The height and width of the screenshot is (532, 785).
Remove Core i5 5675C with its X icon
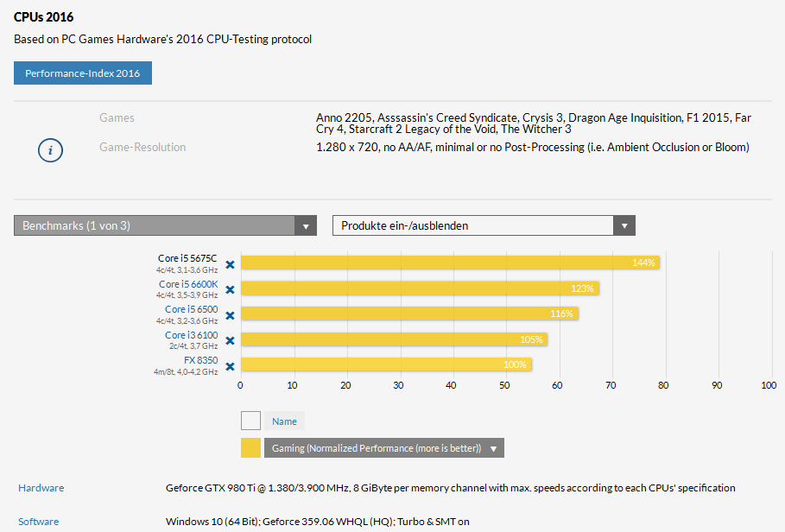[230, 265]
